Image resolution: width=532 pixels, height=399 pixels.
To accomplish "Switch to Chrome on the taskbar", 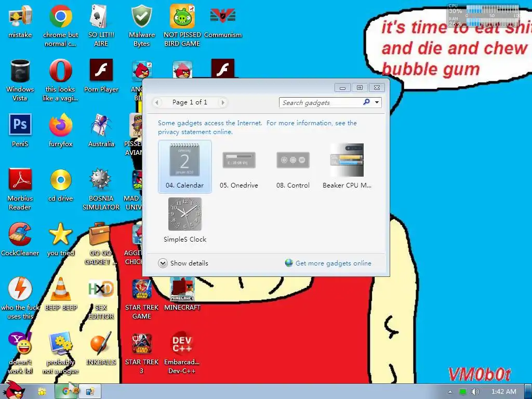I will coord(66,392).
